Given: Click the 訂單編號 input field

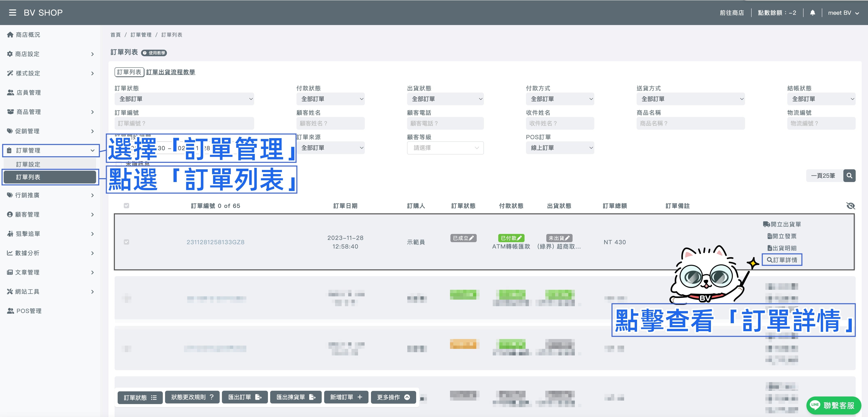Looking at the screenshot, I should (x=184, y=123).
